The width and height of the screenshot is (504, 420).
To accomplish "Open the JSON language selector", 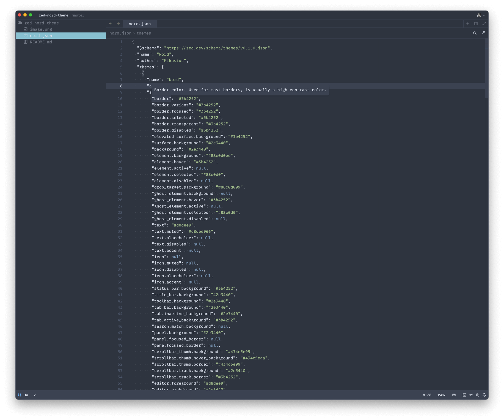I will click(x=441, y=395).
